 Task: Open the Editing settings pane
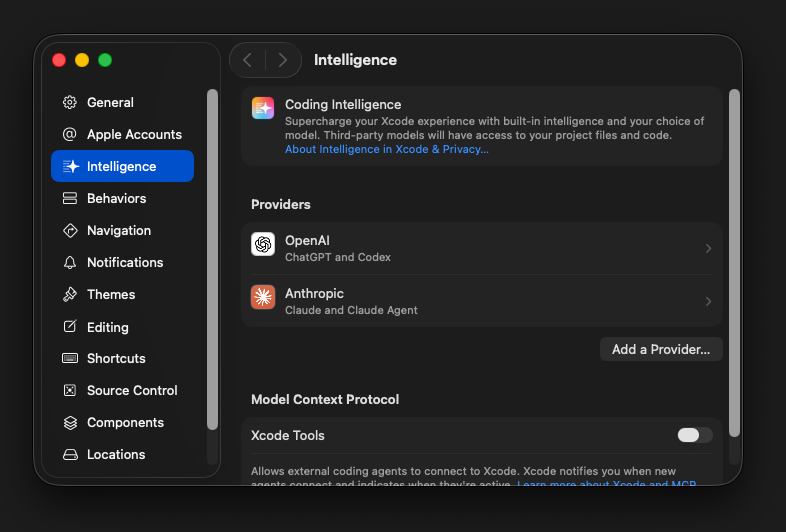pos(122,327)
